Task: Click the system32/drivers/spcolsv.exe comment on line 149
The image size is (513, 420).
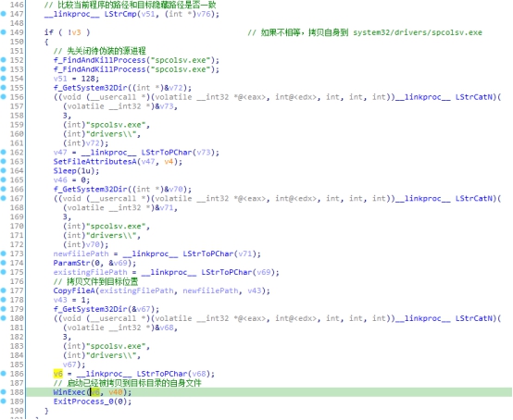Action: point(418,32)
